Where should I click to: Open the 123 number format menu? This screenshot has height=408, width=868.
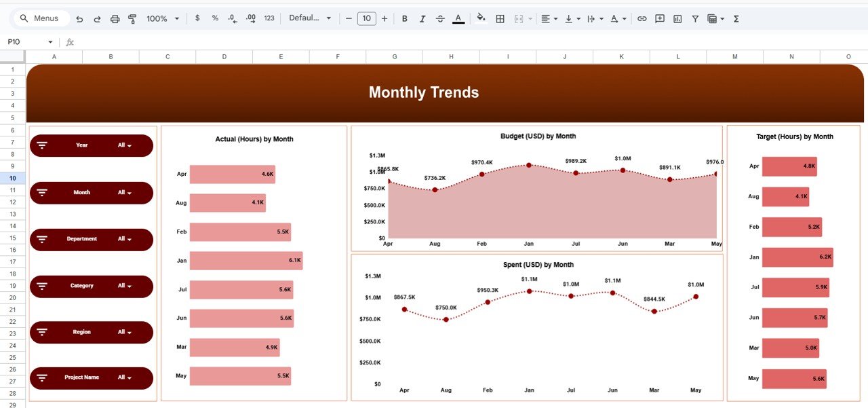pos(269,18)
